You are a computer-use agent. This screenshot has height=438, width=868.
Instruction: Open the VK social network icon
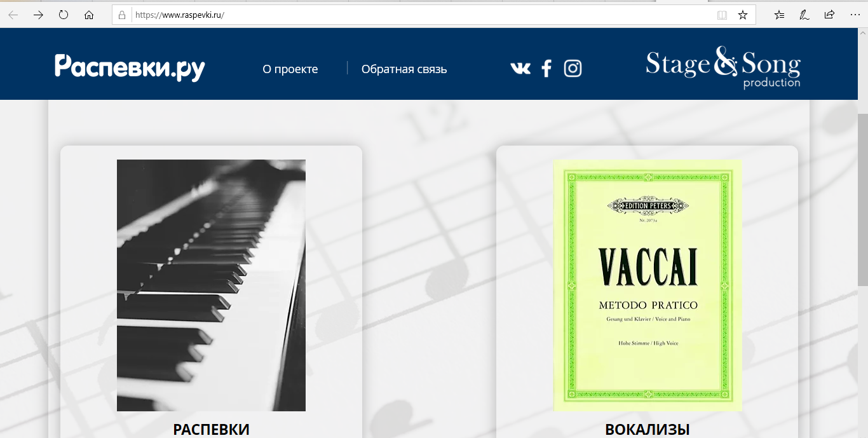[x=520, y=69]
